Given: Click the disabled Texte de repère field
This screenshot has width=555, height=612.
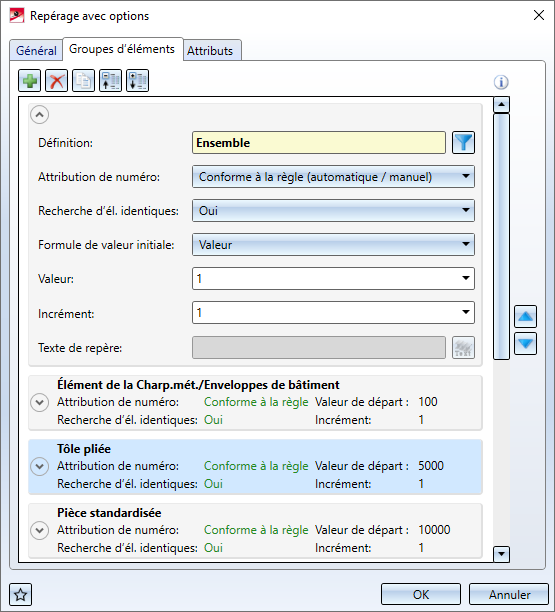Looking at the screenshot, I should pos(319,347).
